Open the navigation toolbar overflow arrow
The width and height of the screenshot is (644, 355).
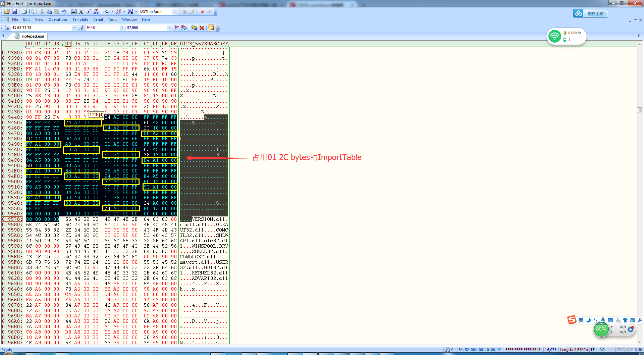218,29
